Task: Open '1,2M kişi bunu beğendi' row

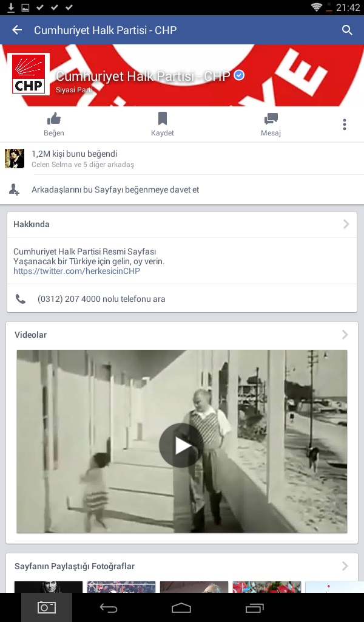Action: [182, 159]
